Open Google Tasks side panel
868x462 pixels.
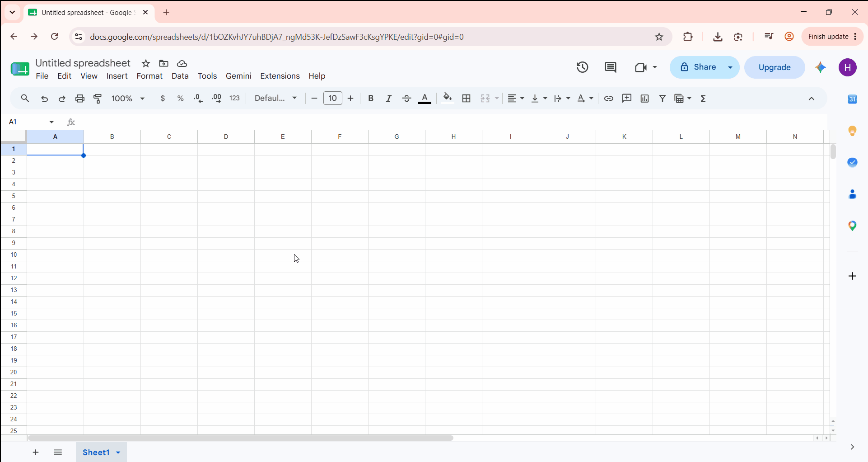coord(852,162)
